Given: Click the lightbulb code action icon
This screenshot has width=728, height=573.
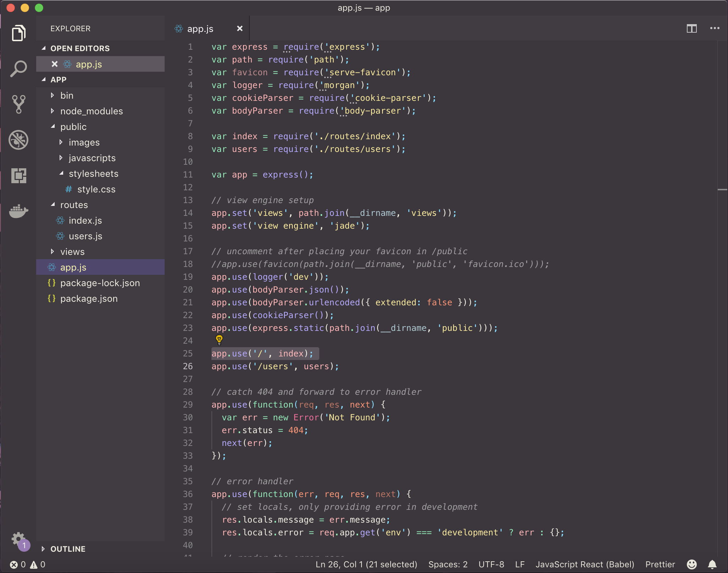Looking at the screenshot, I should [219, 340].
